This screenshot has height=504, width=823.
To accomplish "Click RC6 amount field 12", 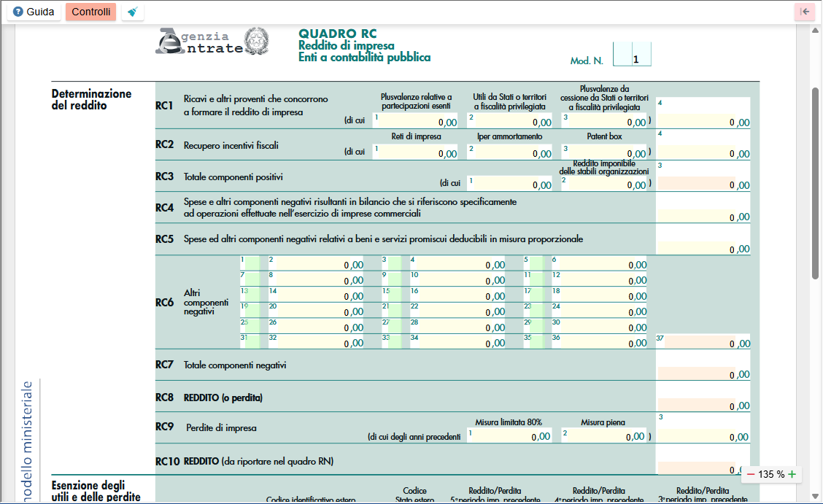I will (600, 279).
